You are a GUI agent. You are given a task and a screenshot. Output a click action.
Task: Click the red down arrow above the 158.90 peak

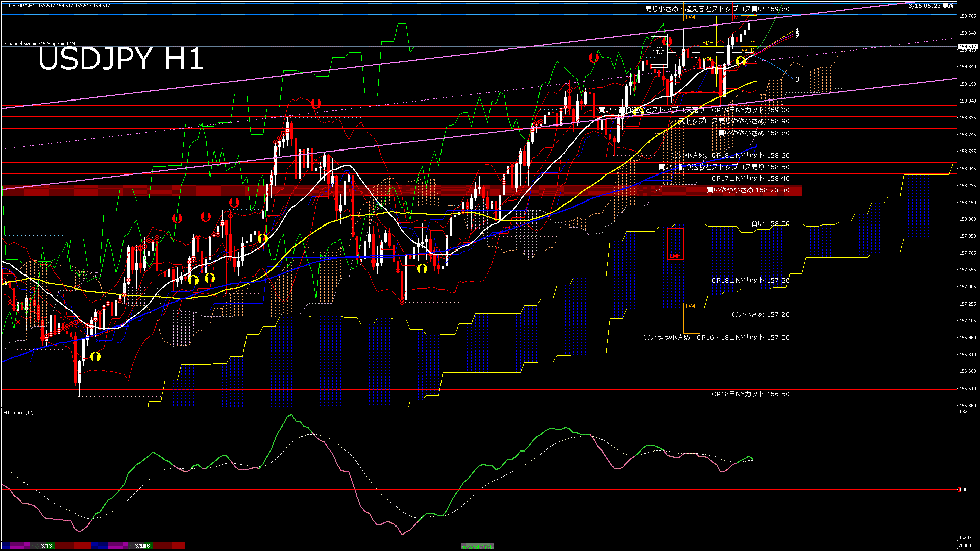click(316, 104)
